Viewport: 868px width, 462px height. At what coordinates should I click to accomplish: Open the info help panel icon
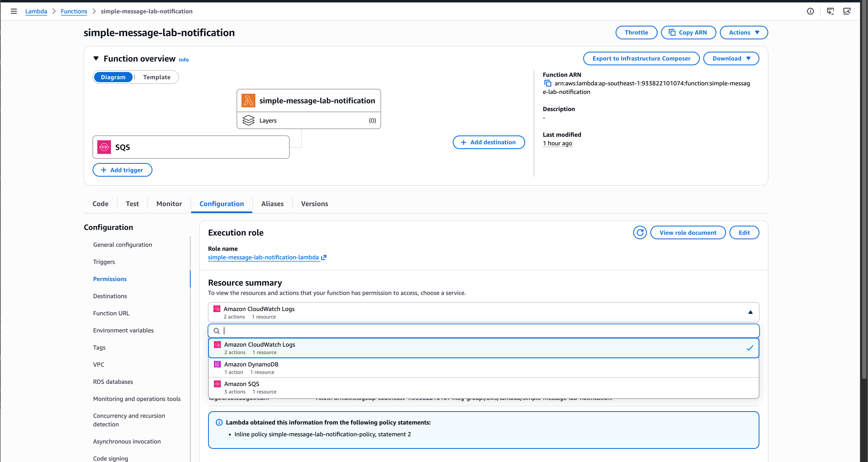(x=811, y=11)
